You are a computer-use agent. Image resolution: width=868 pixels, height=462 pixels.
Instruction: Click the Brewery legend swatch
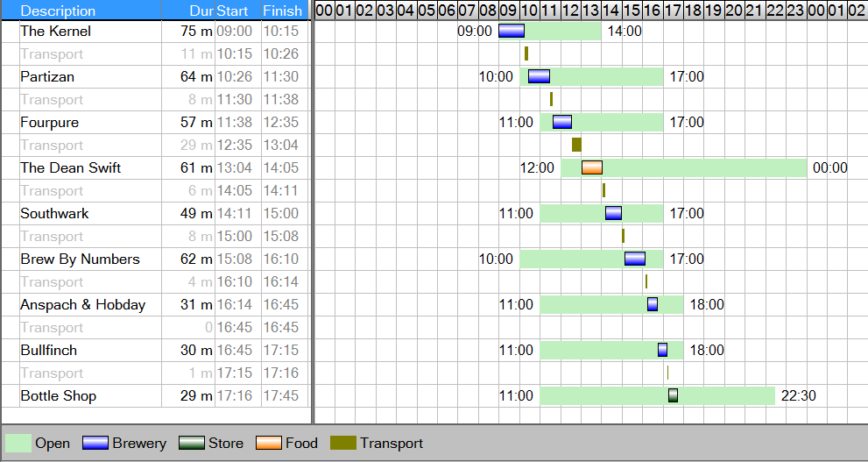click(95, 444)
